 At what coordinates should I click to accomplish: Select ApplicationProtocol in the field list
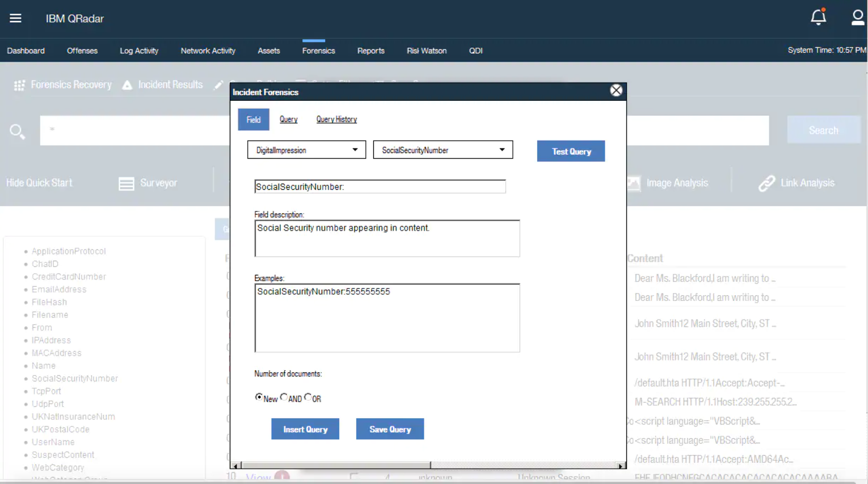[69, 251]
